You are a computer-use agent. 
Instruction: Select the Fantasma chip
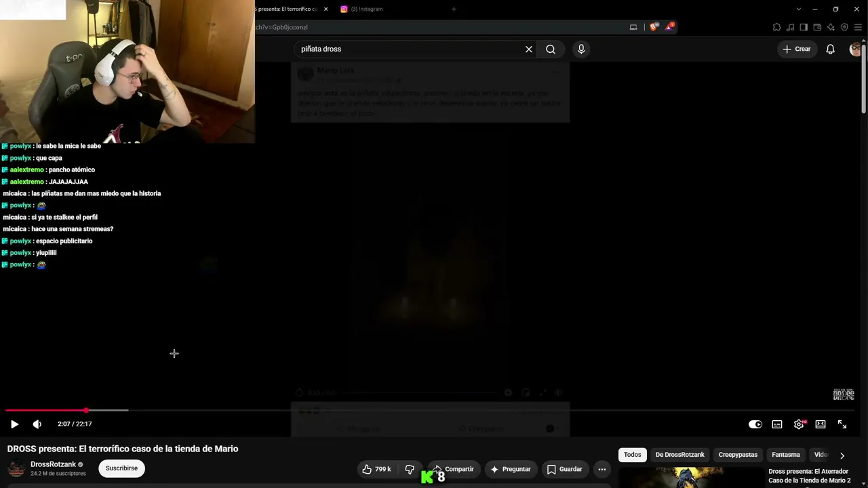point(786,455)
